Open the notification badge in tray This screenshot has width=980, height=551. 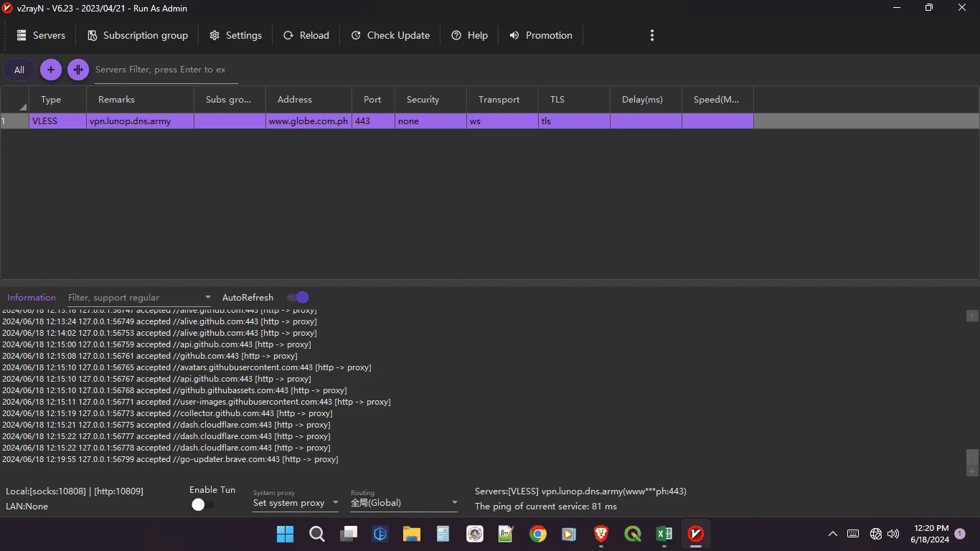tap(960, 534)
